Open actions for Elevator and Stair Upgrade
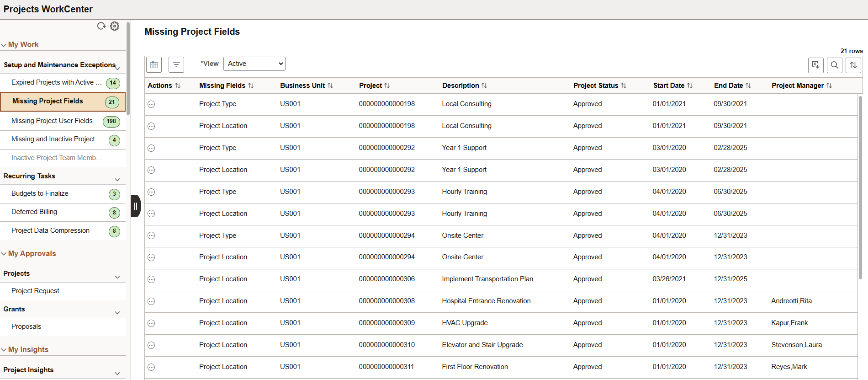868x380 pixels. [x=151, y=345]
